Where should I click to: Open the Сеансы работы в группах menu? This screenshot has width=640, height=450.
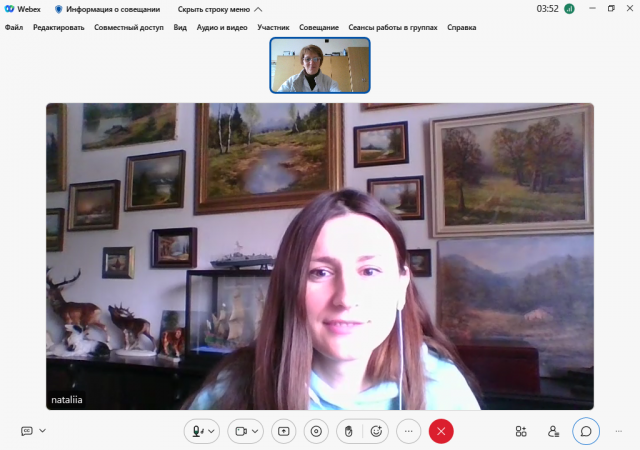pos(393,27)
